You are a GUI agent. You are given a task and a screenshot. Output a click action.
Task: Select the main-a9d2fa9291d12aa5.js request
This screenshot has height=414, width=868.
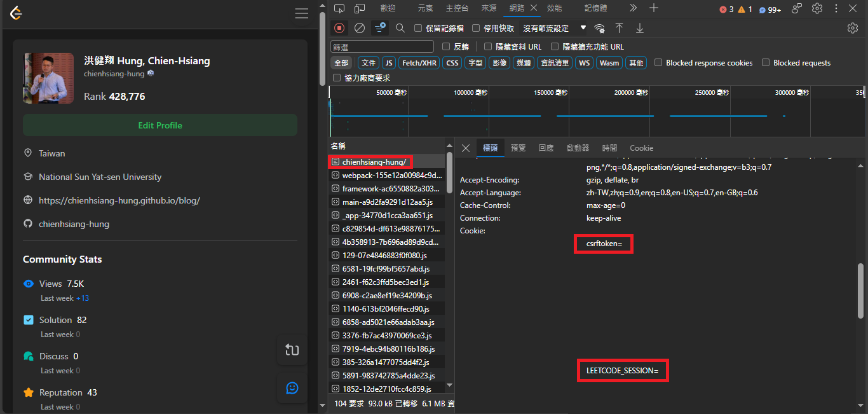387,202
